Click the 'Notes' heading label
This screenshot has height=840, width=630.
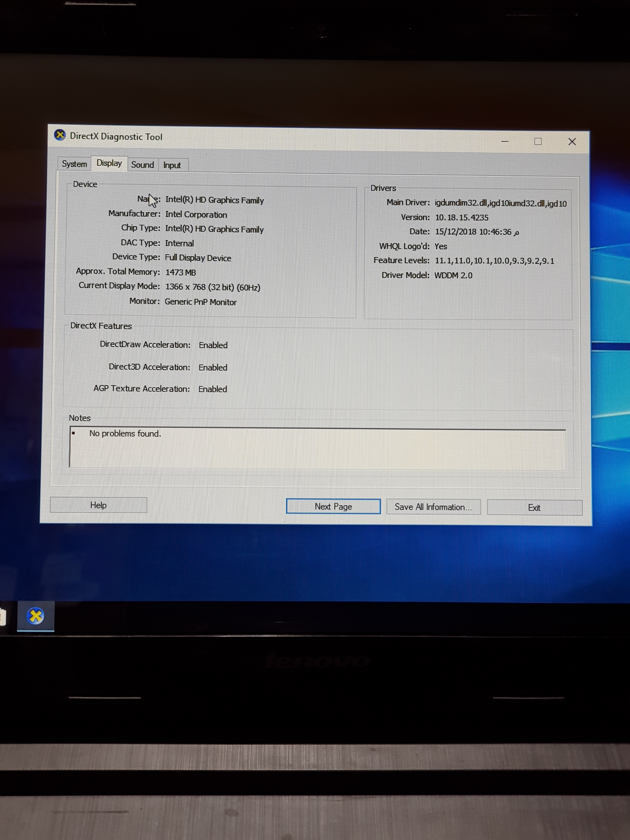click(x=80, y=418)
